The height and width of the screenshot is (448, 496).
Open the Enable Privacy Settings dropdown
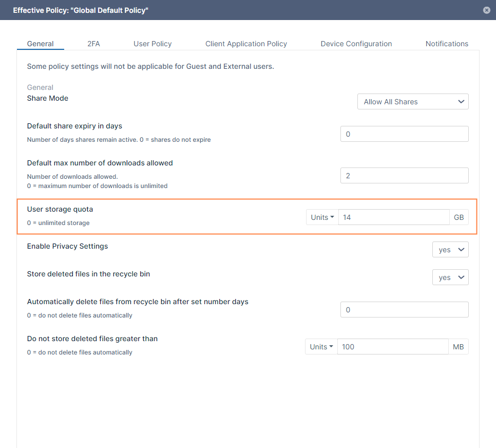click(x=450, y=250)
